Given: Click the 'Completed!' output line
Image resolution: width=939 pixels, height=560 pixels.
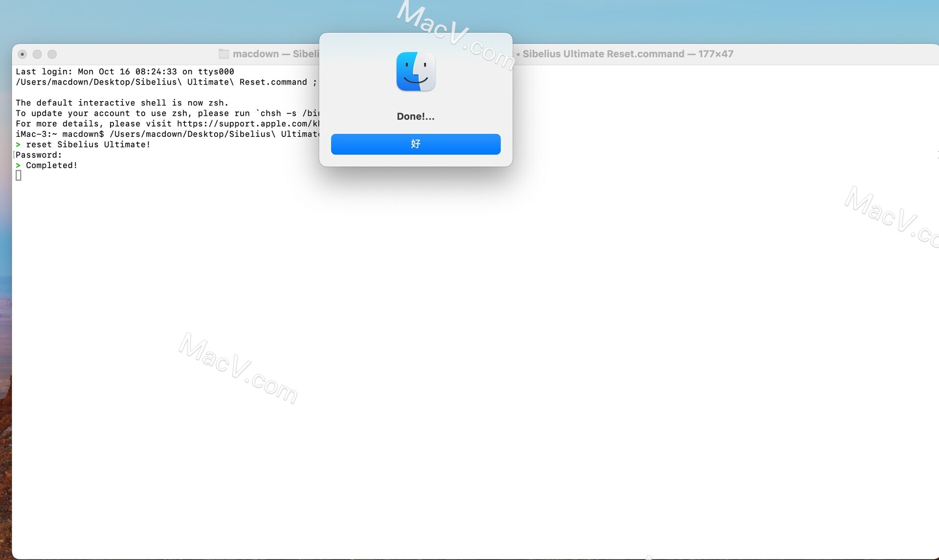Looking at the screenshot, I should tap(46, 165).
